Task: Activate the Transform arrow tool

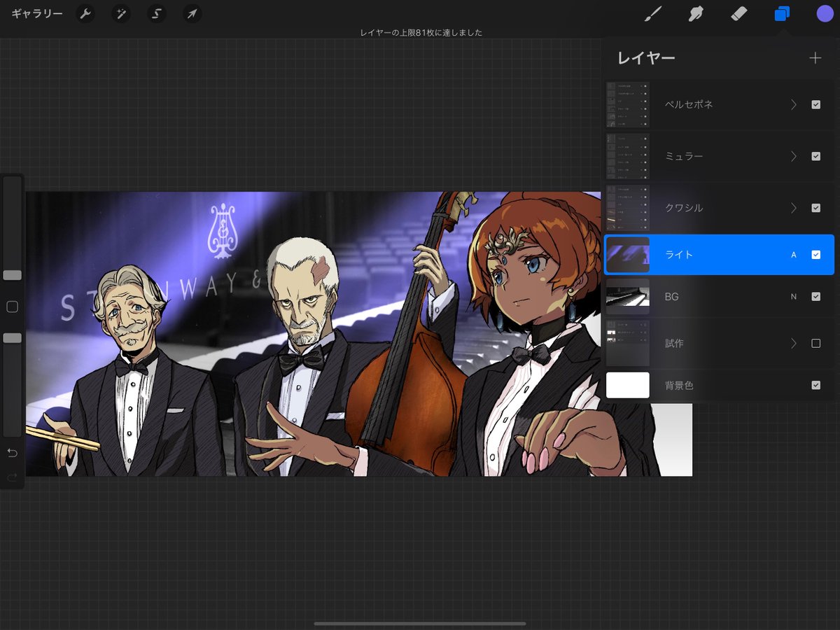Action: [x=192, y=14]
